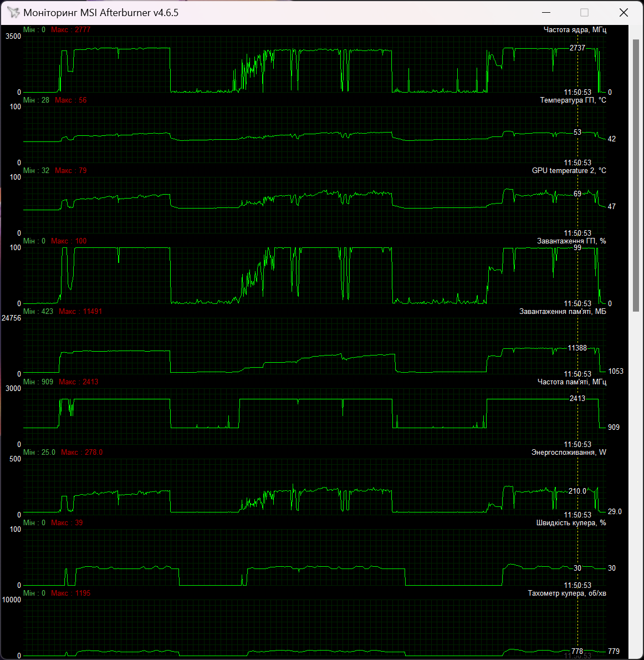
Task: Click the 3500 axis maximum of core clock graph
Action: tap(13, 36)
